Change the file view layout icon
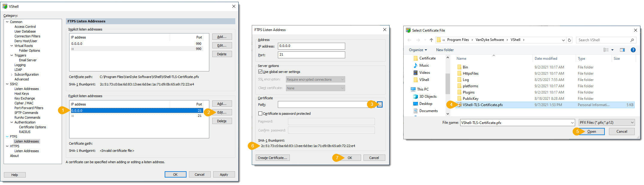The width and height of the screenshot is (644, 185). pyautogui.click(x=606, y=50)
